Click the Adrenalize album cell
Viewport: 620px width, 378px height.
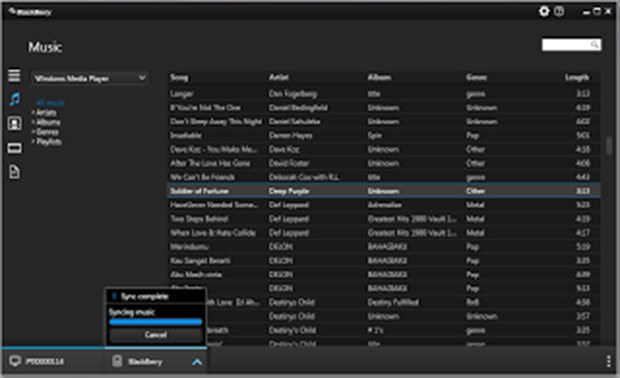(385, 205)
